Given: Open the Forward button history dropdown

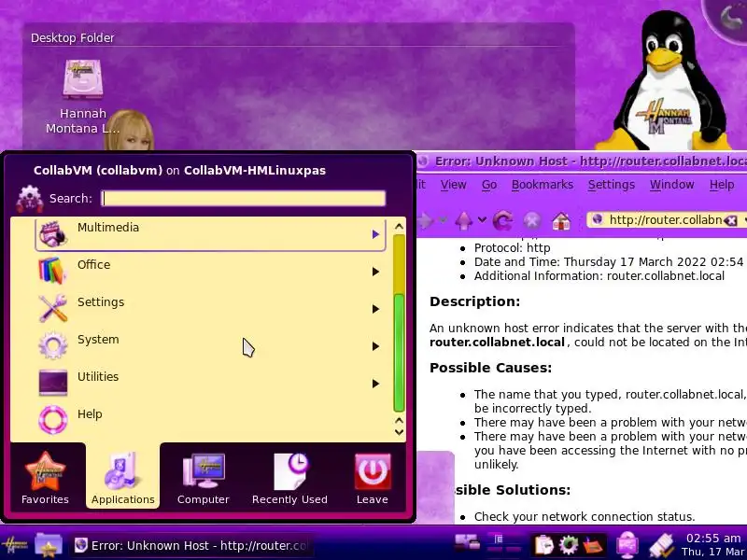Looking at the screenshot, I should coord(443,220).
